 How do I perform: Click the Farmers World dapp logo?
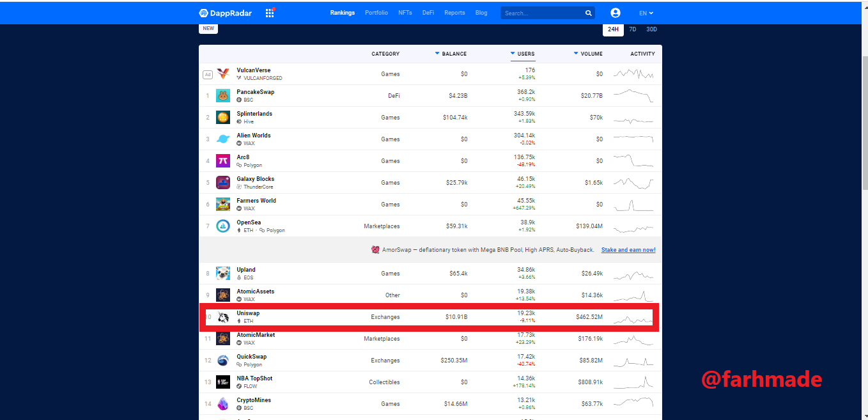(x=223, y=205)
